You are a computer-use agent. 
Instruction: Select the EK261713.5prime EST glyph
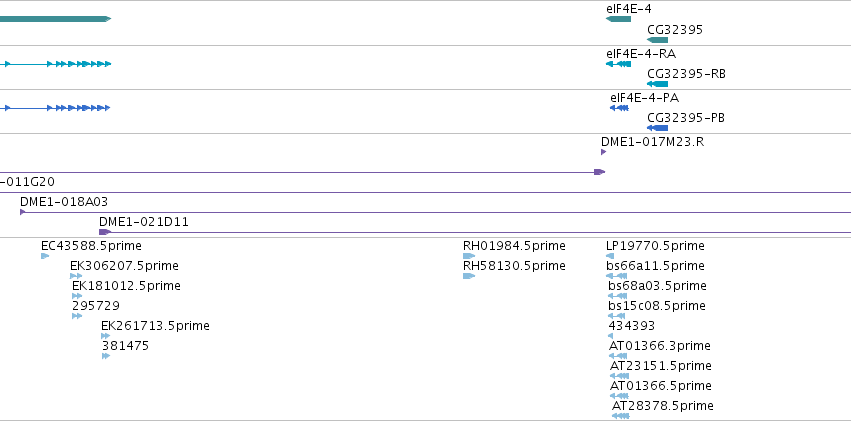click(105, 336)
